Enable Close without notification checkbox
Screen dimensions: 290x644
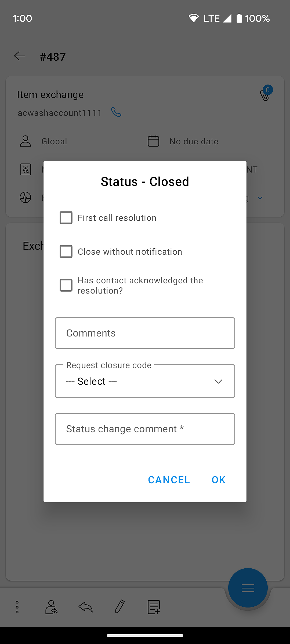click(66, 251)
